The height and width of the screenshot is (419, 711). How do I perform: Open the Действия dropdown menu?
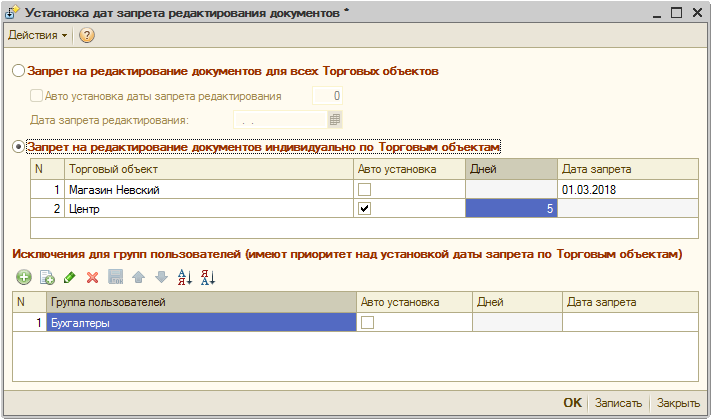[x=38, y=35]
